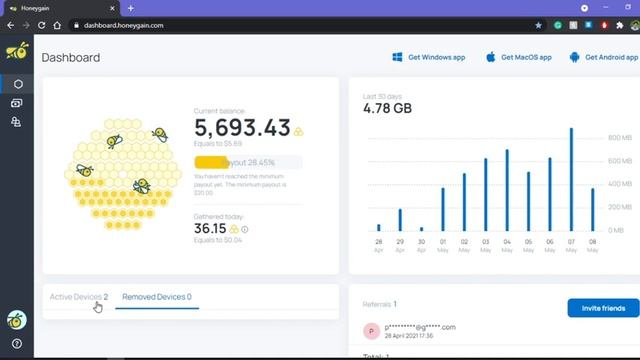Click the pink P referral avatar
The height and width of the screenshot is (360, 640).
click(371, 331)
